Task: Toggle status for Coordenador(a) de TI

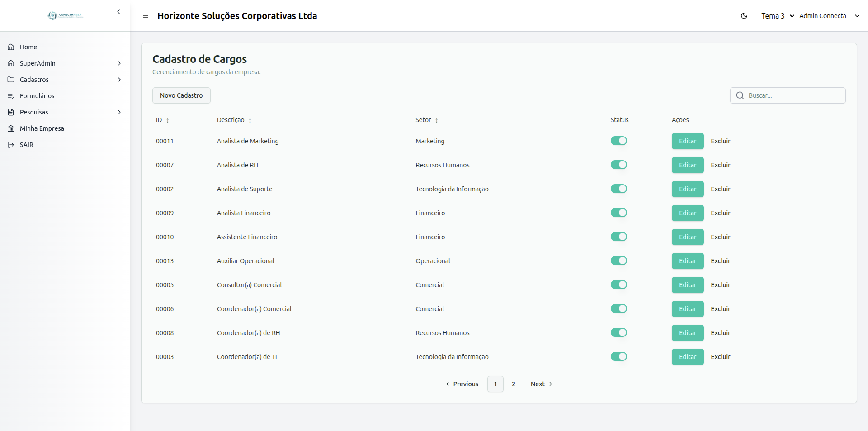Action: [619, 356]
